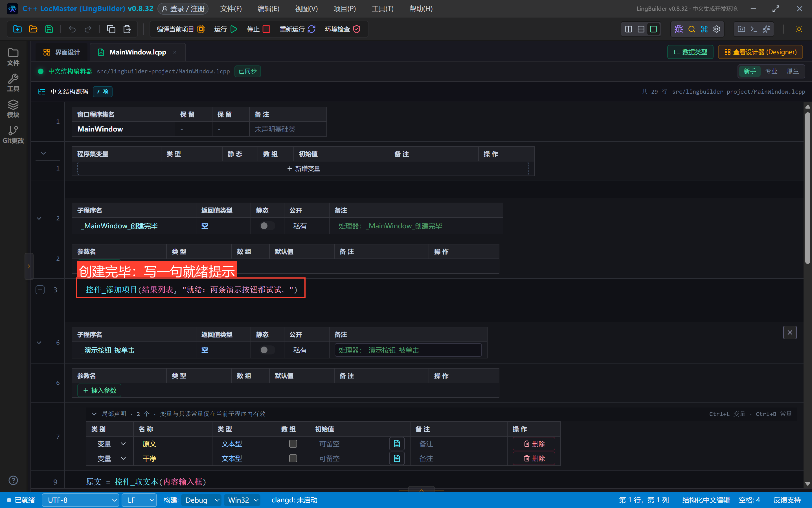Toggle 静态 switch for _演示按钮_被单击

pos(267,350)
